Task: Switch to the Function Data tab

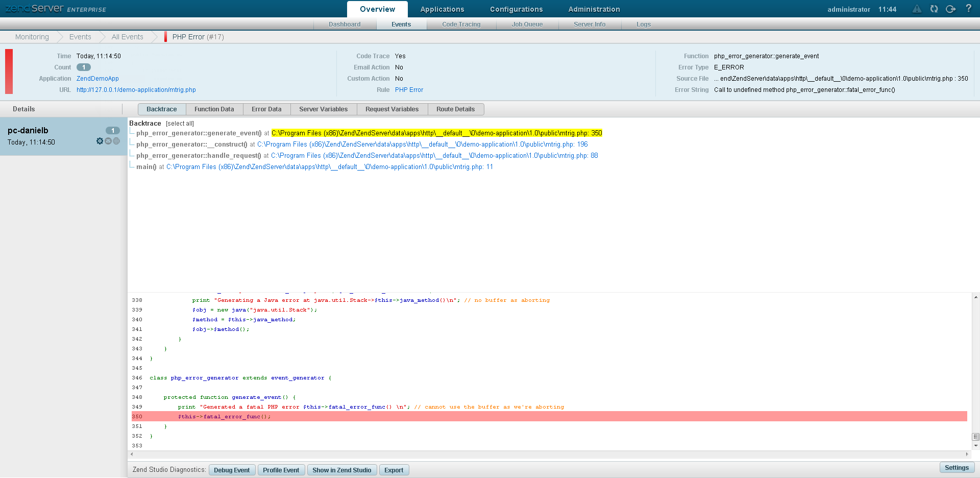Action: tap(214, 109)
